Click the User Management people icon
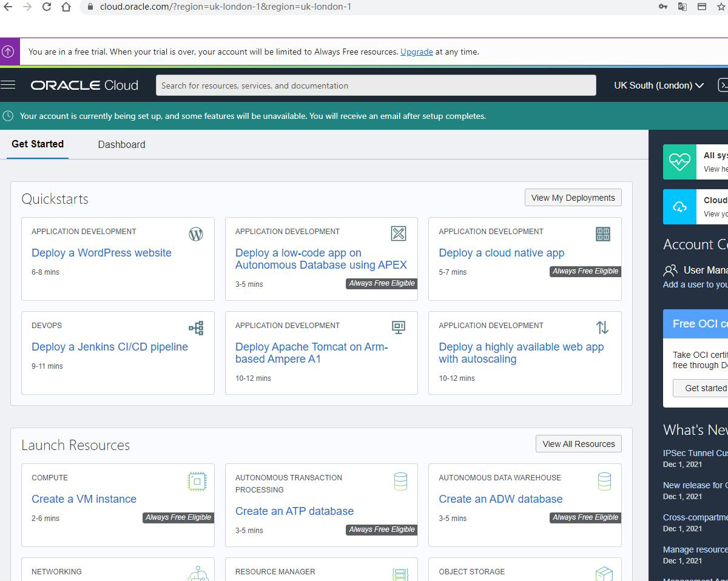This screenshot has height=581, width=728. tap(670, 270)
